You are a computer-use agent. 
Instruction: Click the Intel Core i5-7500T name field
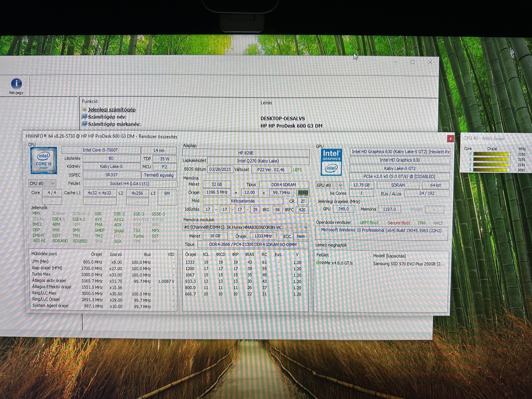(x=101, y=150)
